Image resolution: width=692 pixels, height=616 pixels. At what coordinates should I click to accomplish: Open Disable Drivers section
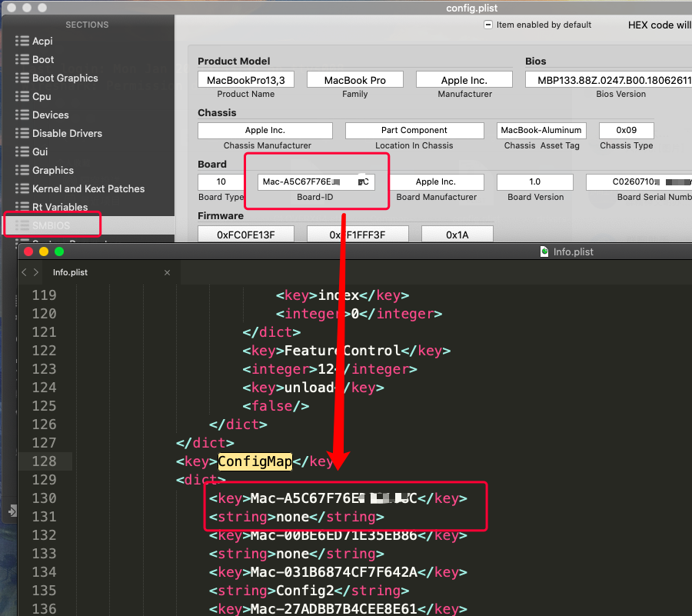click(67, 133)
